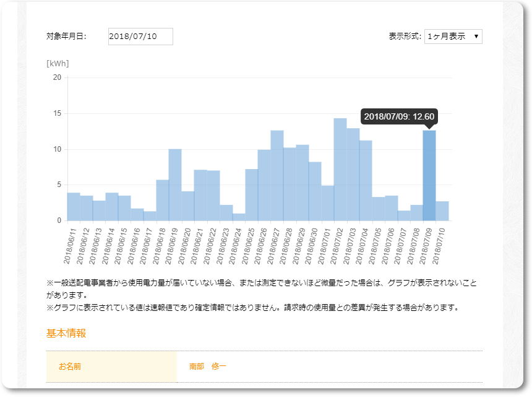The height and width of the screenshot is (397, 532).
Task: Click the bar for 2018/07/04
Action: (x=366, y=181)
